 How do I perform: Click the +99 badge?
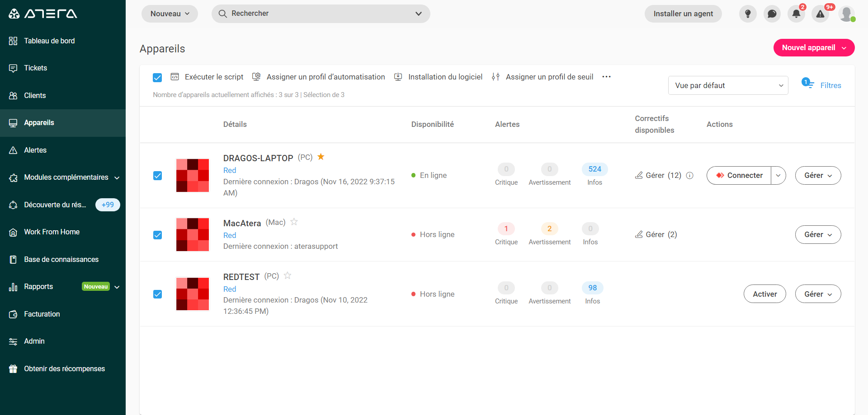(108, 205)
